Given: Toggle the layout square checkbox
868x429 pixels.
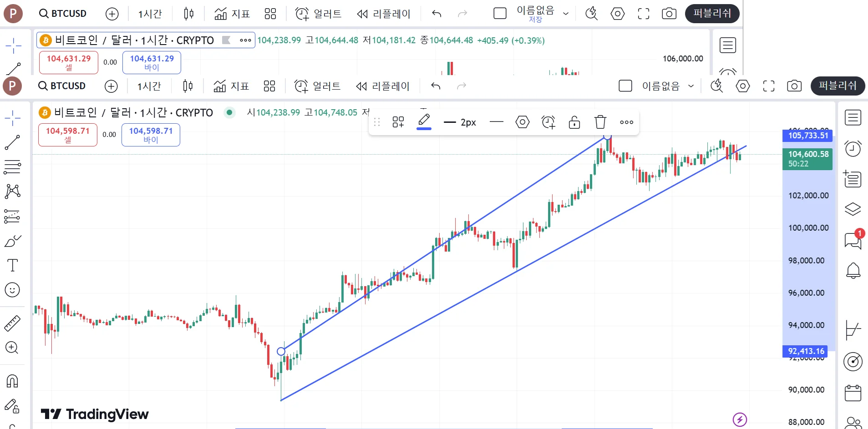Looking at the screenshot, I should click(x=625, y=86).
